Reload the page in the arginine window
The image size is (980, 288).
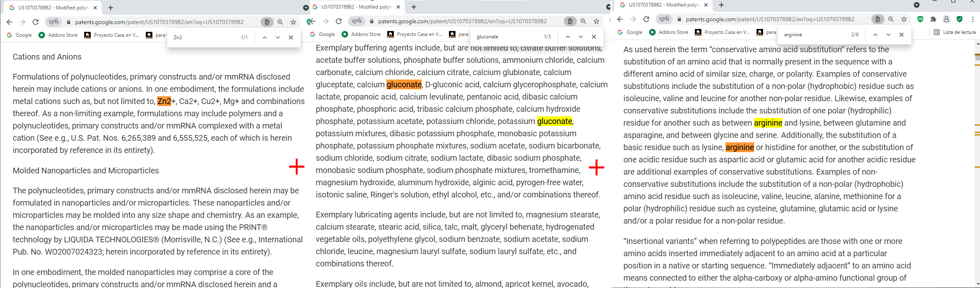click(x=646, y=19)
